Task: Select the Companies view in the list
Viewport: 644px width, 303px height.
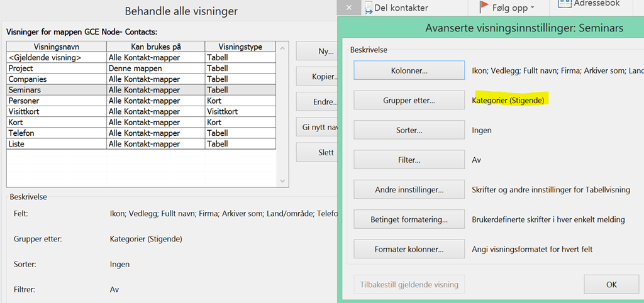Action: (x=57, y=79)
